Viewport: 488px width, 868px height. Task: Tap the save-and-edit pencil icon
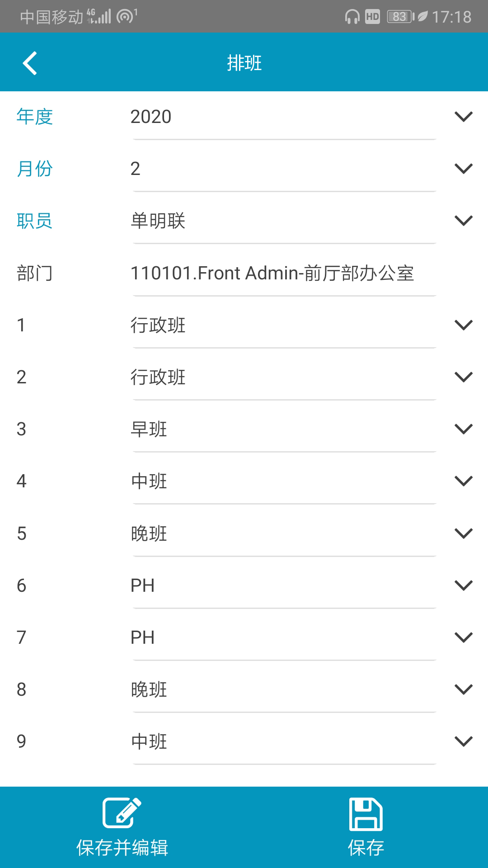pyautogui.click(x=122, y=813)
